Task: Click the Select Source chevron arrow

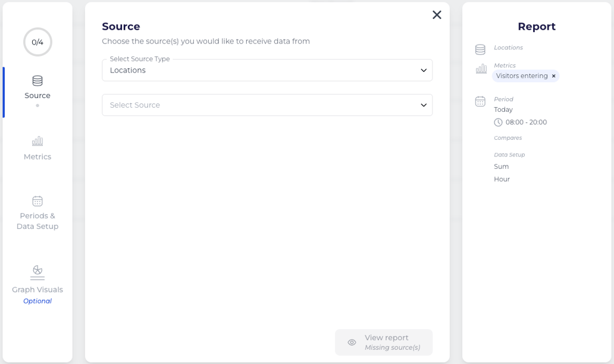Action: (423, 105)
